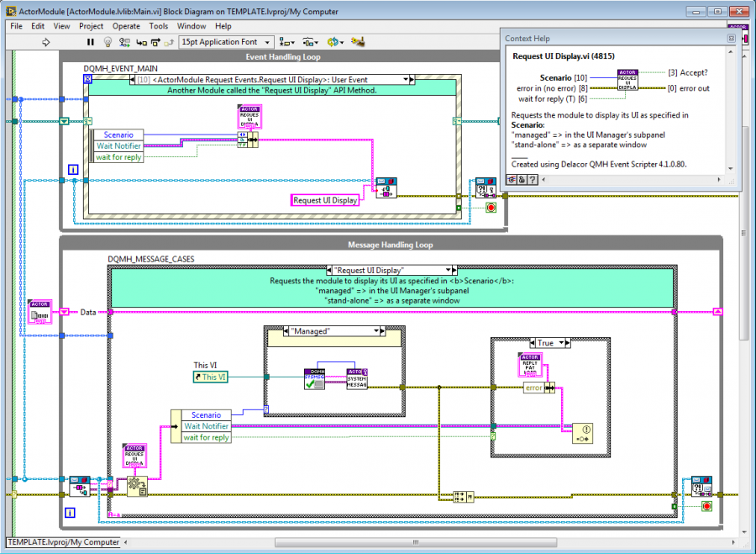This screenshot has height=554, width=756.
Task: Go to next case after "Managed"
Action: [x=383, y=331]
